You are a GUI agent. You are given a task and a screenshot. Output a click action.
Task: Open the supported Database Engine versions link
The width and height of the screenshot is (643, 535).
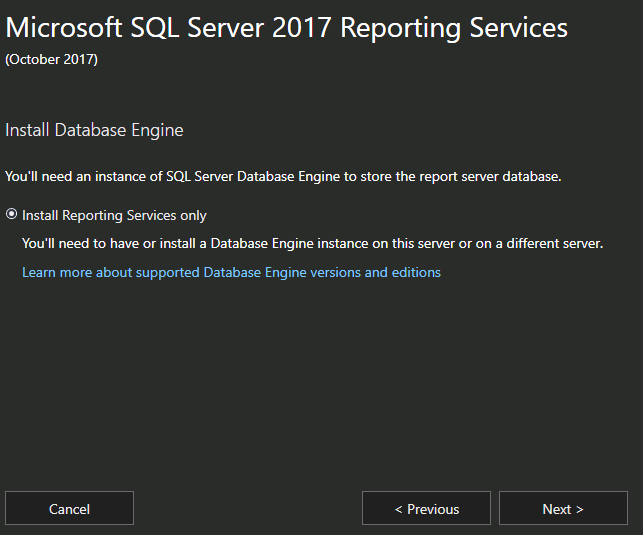click(231, 273)
